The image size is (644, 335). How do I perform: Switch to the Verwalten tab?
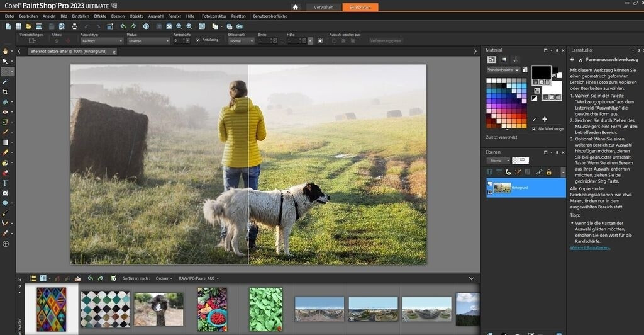323,7
